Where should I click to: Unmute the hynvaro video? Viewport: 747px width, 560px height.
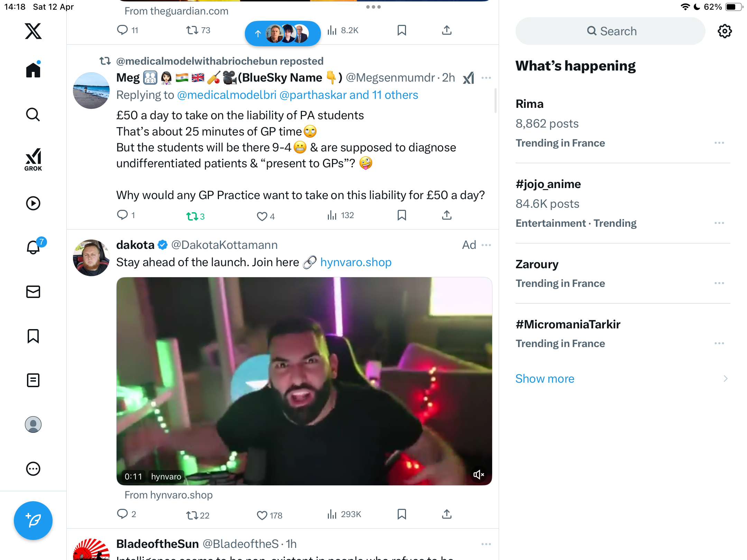click(479, 475)
